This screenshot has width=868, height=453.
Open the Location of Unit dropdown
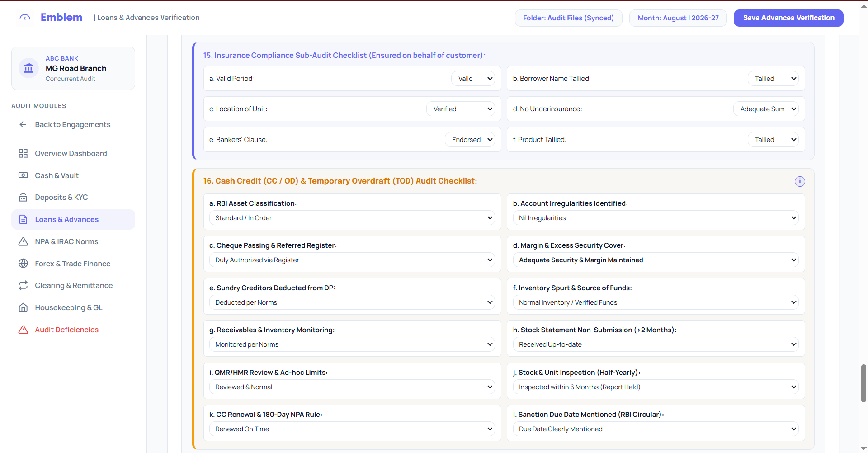461,109
